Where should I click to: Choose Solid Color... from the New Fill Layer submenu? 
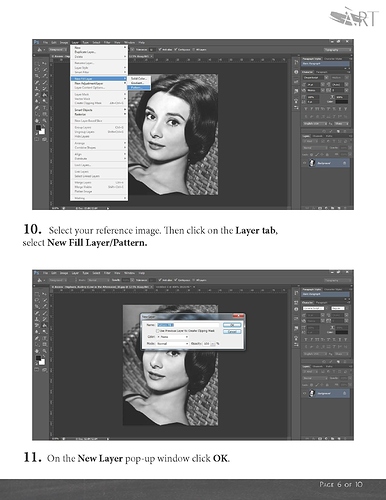[x=139, y=79]
